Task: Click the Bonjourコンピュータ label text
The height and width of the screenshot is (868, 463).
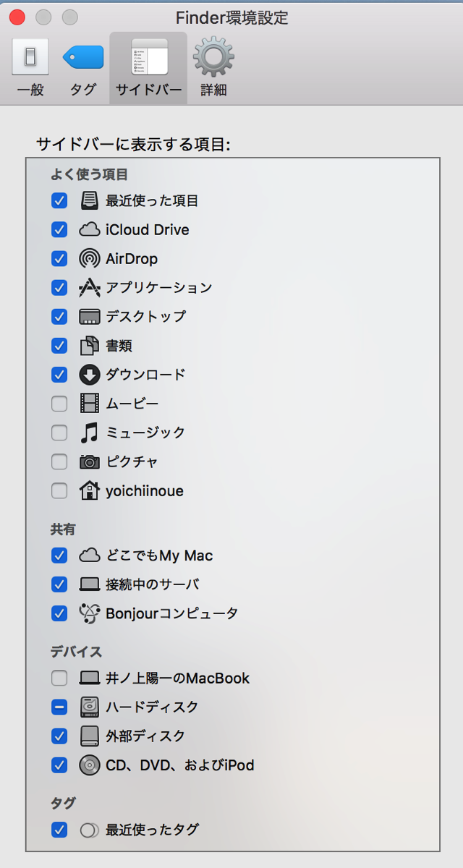Action: click(x=171, y=613)
